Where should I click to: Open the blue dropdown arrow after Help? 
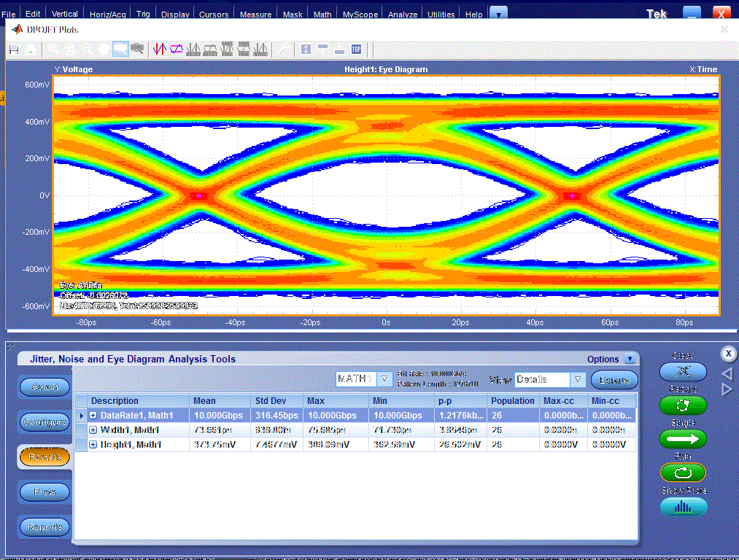pyautogui.click(x=499, y=14)
